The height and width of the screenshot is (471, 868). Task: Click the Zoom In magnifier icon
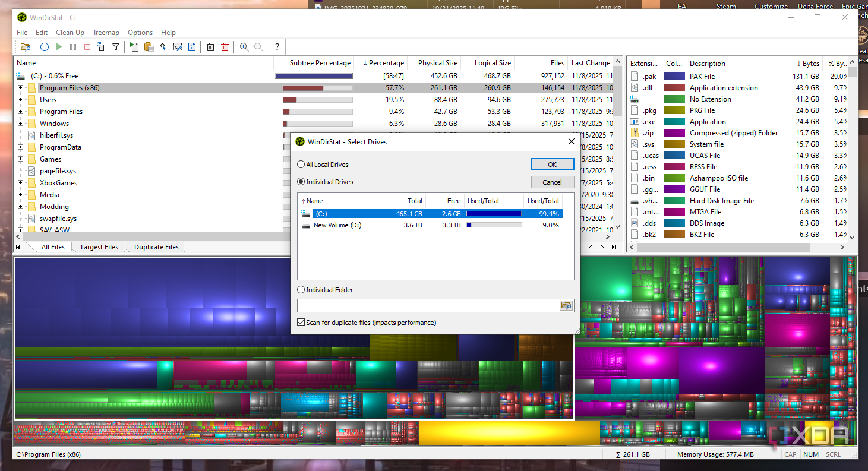point(244,47)
